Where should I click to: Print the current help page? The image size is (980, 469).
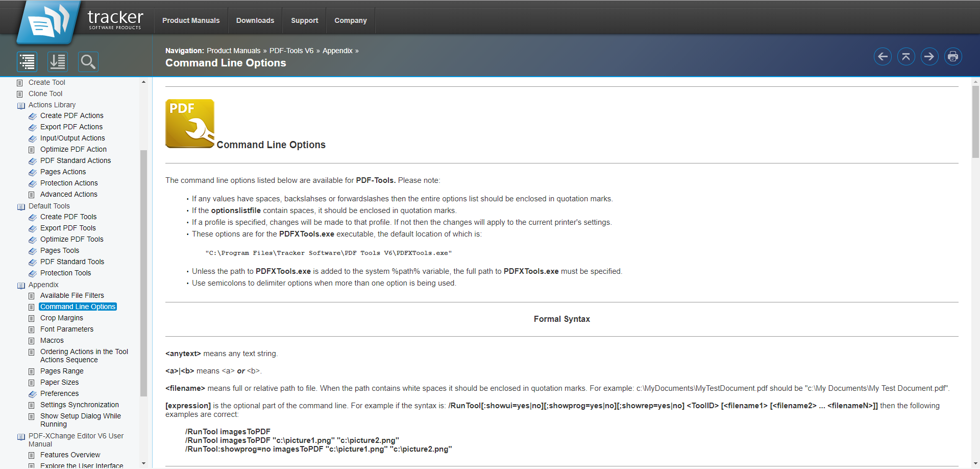[x=953, y=56]
